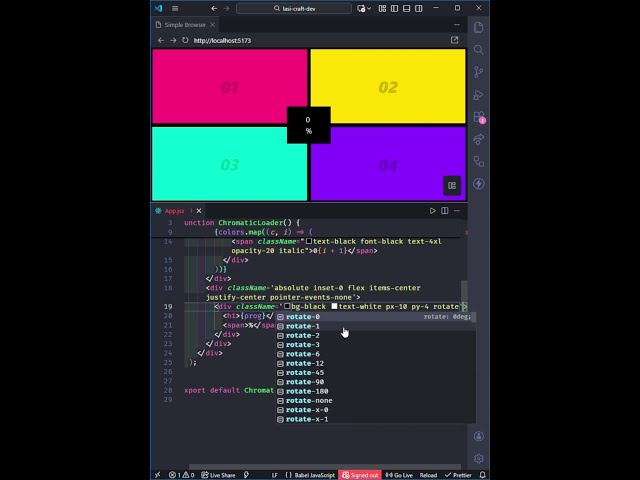This screenshot has width=640, height=480.
Task: Open the Extensions view with badge
Action: pyautogui.click(x=479, y=117)
